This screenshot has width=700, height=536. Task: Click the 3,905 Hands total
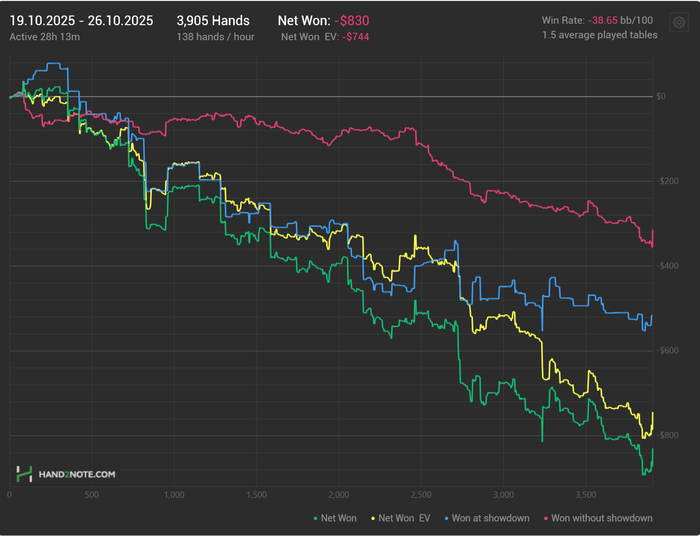click(x=213, y=20)
